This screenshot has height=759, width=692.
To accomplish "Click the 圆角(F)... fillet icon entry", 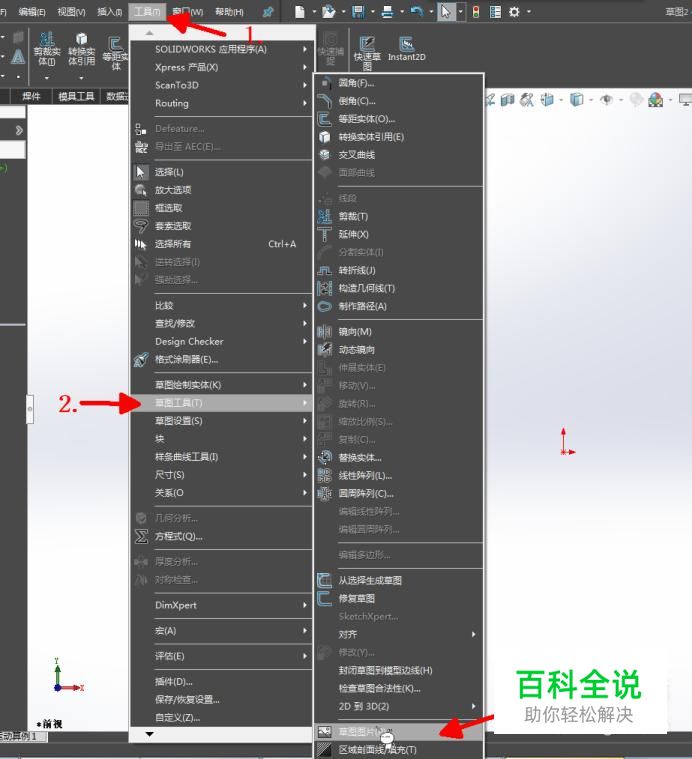I will [x=399, y=83].
